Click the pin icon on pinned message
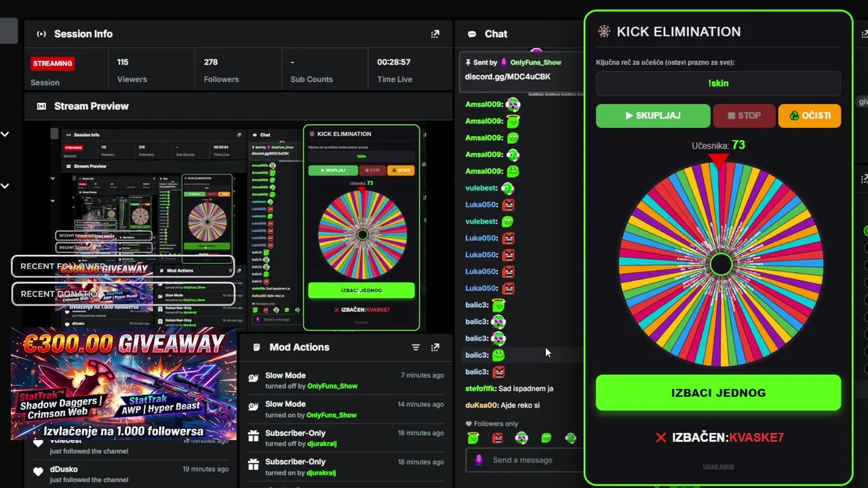 (468, 62)
